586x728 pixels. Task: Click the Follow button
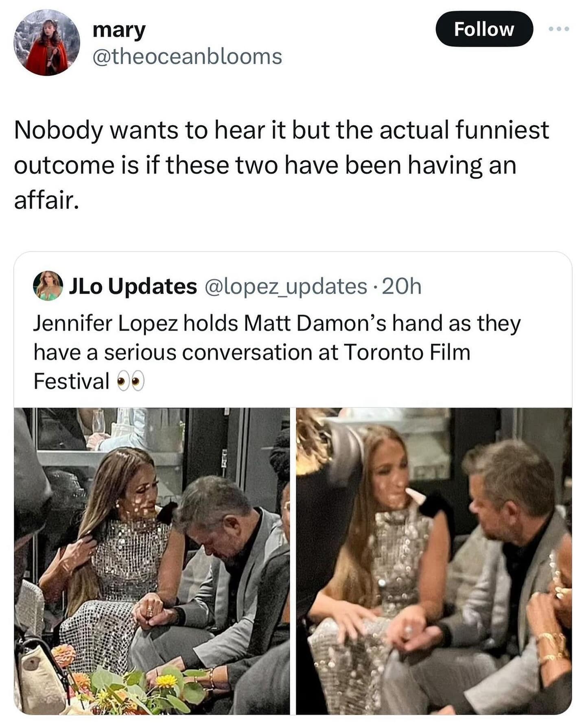(x=483, y=29)
